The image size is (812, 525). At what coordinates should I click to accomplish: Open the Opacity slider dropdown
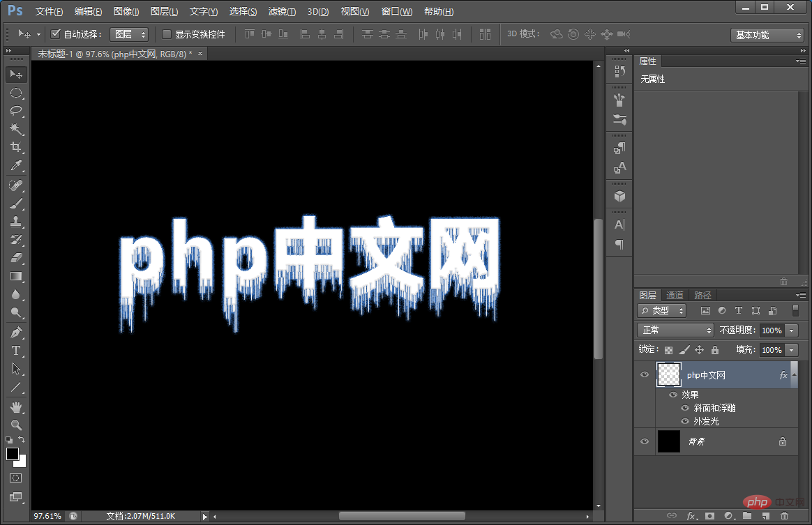point(792,330)
